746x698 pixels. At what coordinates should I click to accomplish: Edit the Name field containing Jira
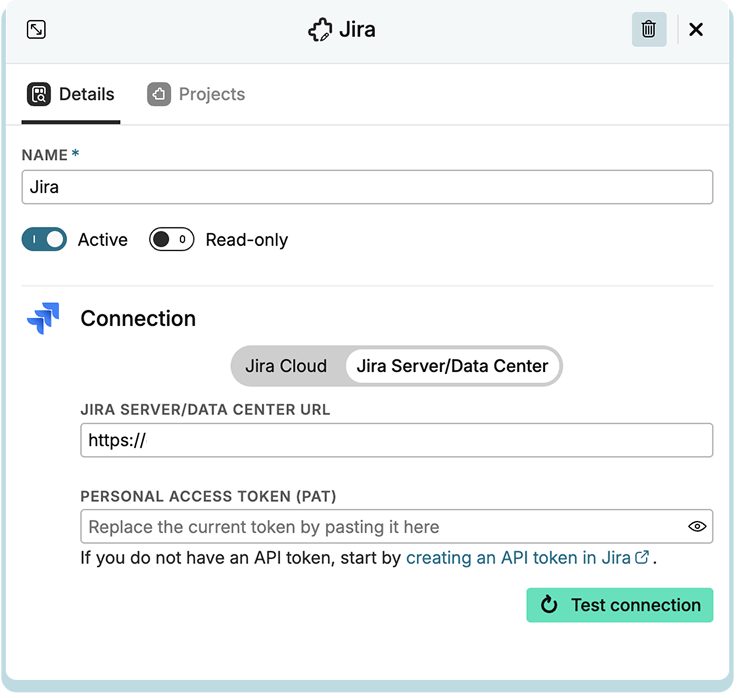coord(367,187)
